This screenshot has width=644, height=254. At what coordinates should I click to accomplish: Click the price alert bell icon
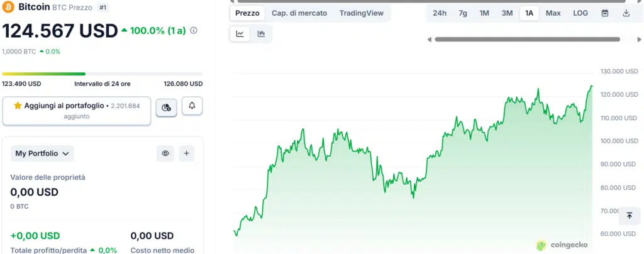(x=192, y=106)
